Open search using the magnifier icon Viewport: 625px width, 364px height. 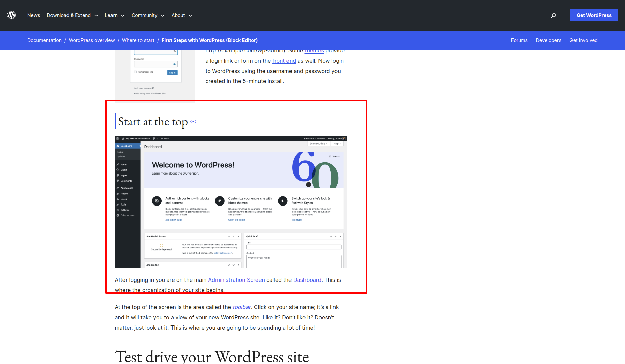(x=554, y=15)
